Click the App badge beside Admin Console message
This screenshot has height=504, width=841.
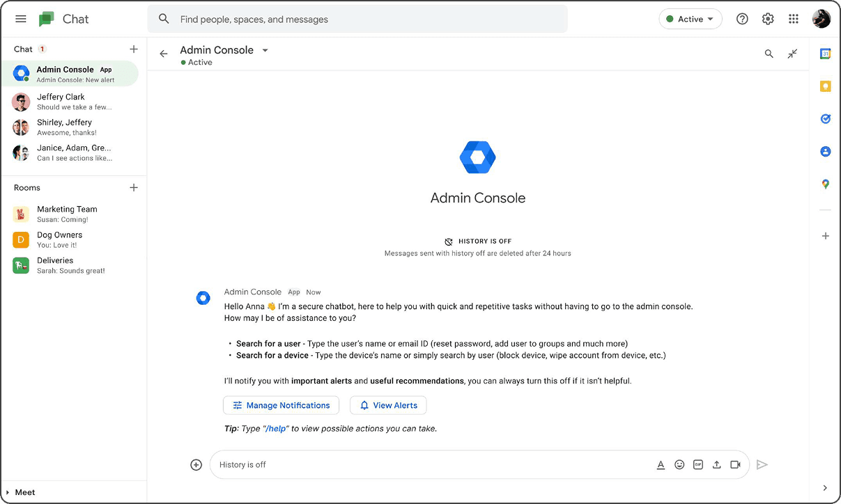[x=294, y=292]
